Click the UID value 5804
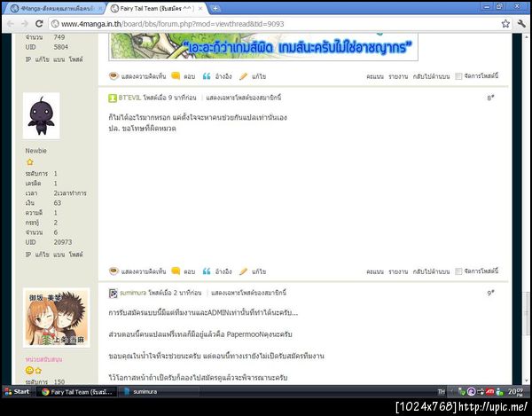The height and width of the screenshot is (416, 532). 60,47
